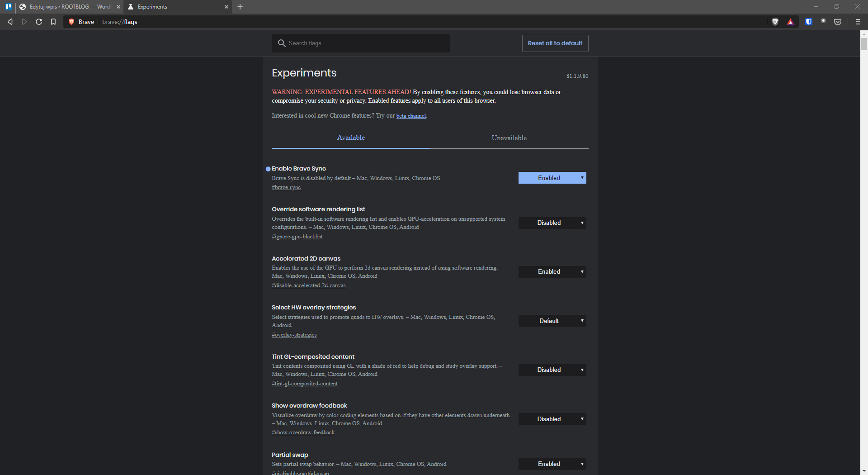Click the Search flags field
868x475 pixels.
(360, 43)
